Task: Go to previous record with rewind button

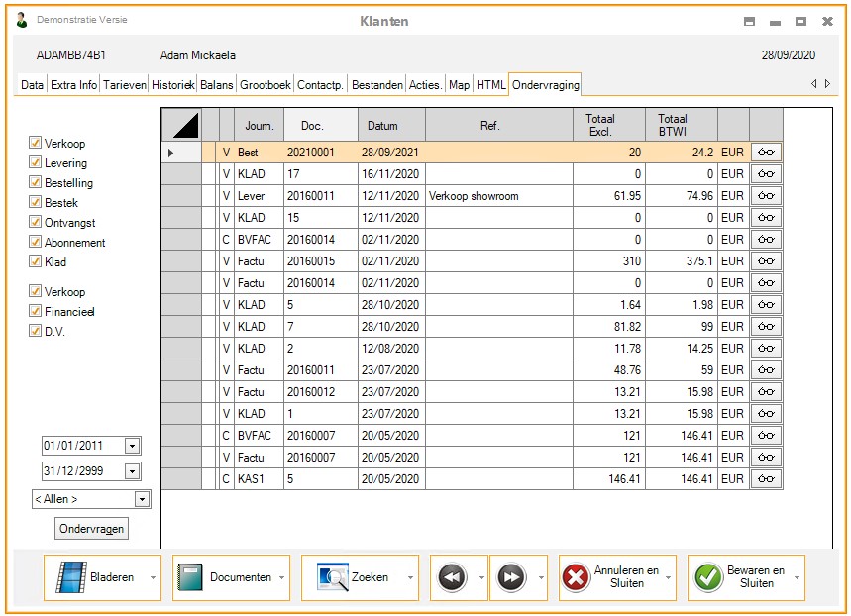Action: [x=452, y=577]
